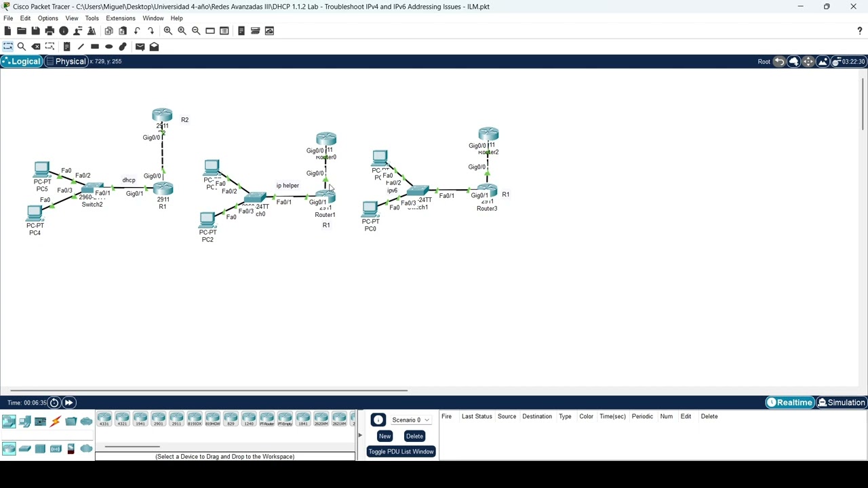Select the PC0 computer in the workspace
The width and height of the screenshot is (868, 488).
click(370, 209)
